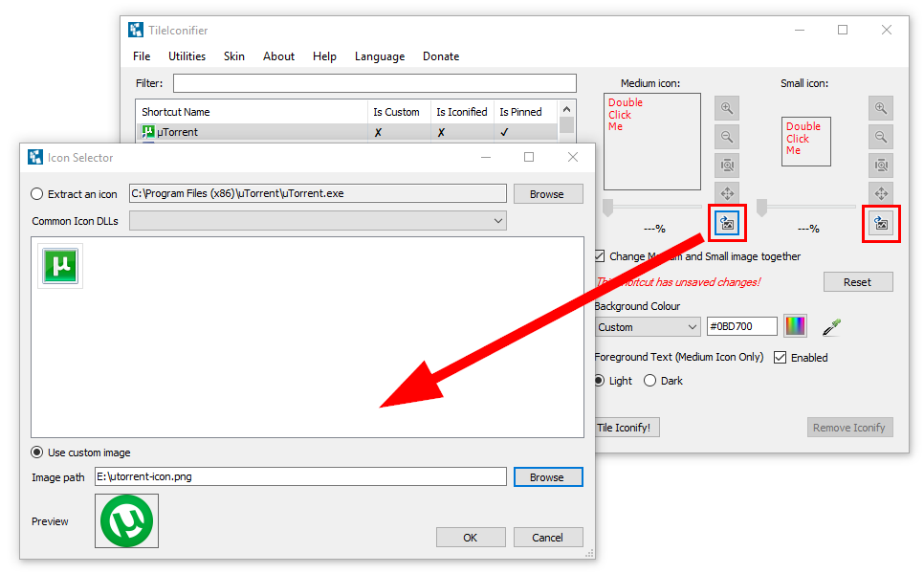The height and width of the screenshot is (574, 924).
Task: Zoom out the Small icon image
Action: coord(881,137)
